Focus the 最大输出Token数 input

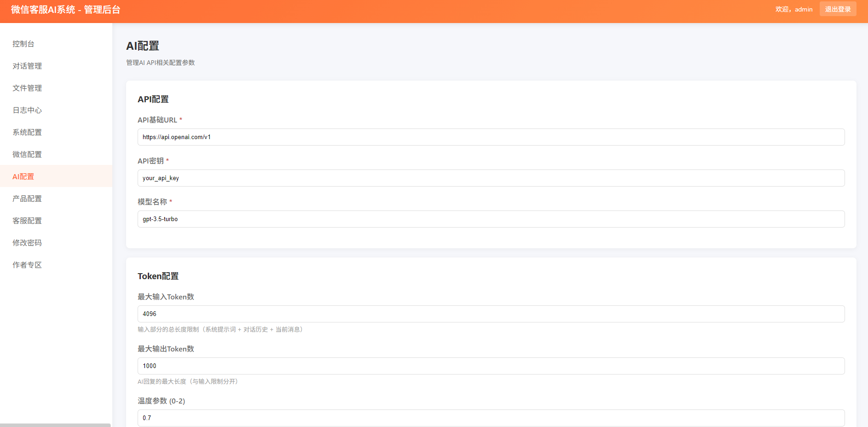click(x=491, y=366)
